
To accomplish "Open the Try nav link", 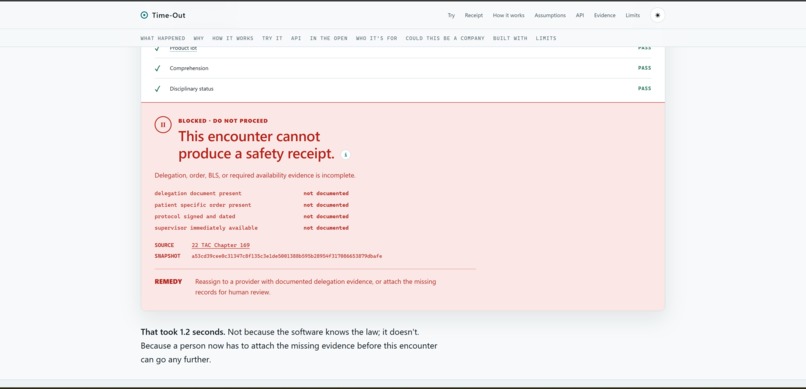I will [451, 15].
